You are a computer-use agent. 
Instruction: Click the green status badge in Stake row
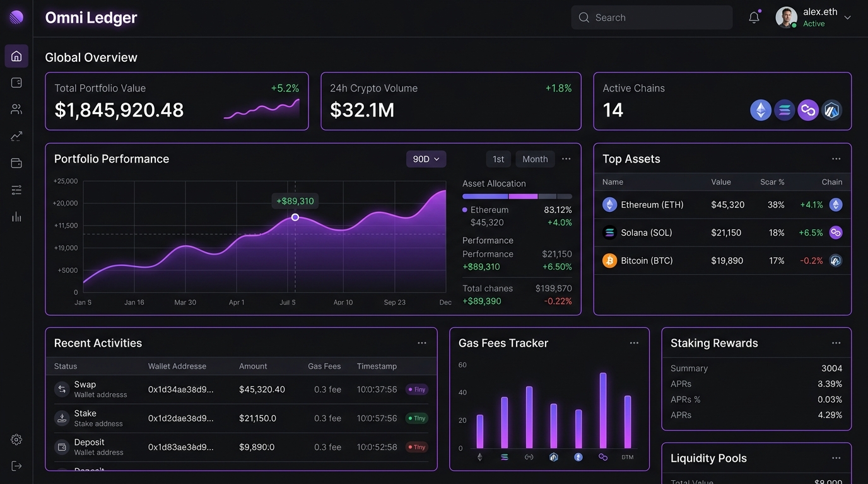pyautogui.click(x=417, y=418)
